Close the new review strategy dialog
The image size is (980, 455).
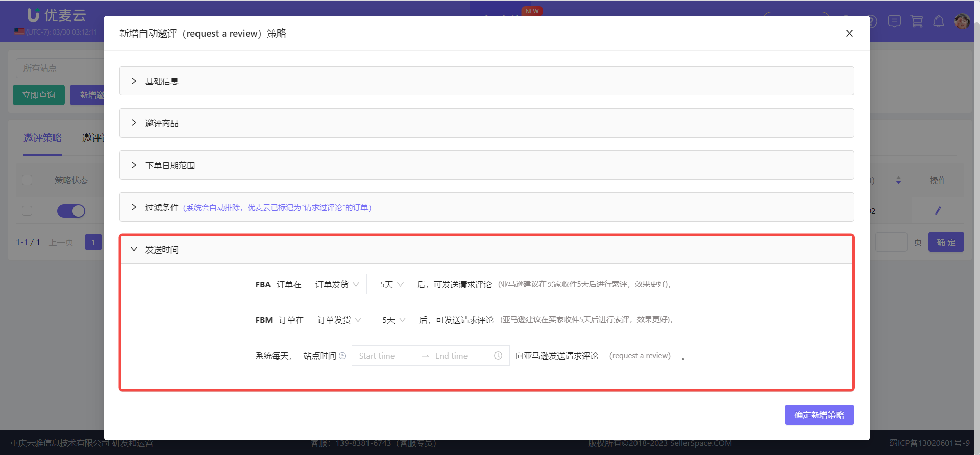click(x=849, y=33)
